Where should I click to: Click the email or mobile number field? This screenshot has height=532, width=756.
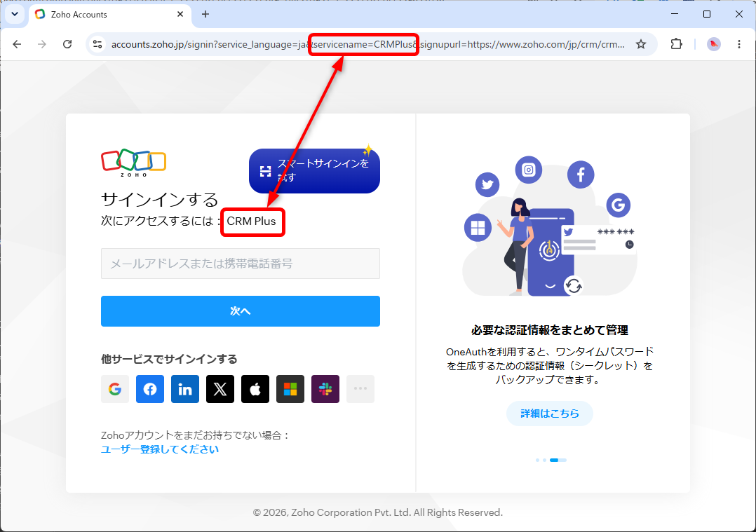tap(241, 264)
